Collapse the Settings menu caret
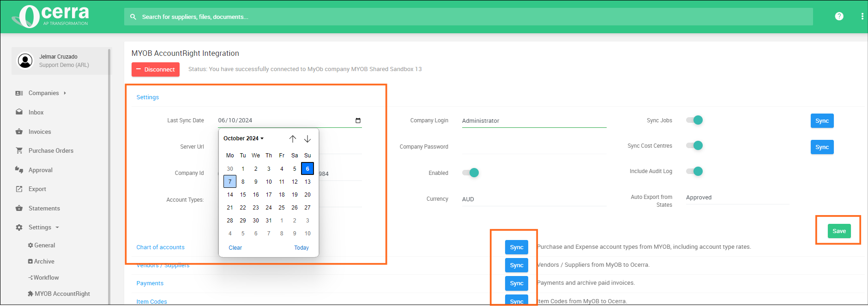This screenshot has width=868, height=306. tap(57, 228)
